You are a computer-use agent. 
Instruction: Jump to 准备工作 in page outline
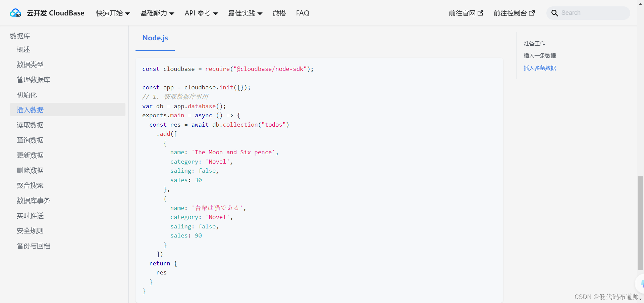click(534, 44)
